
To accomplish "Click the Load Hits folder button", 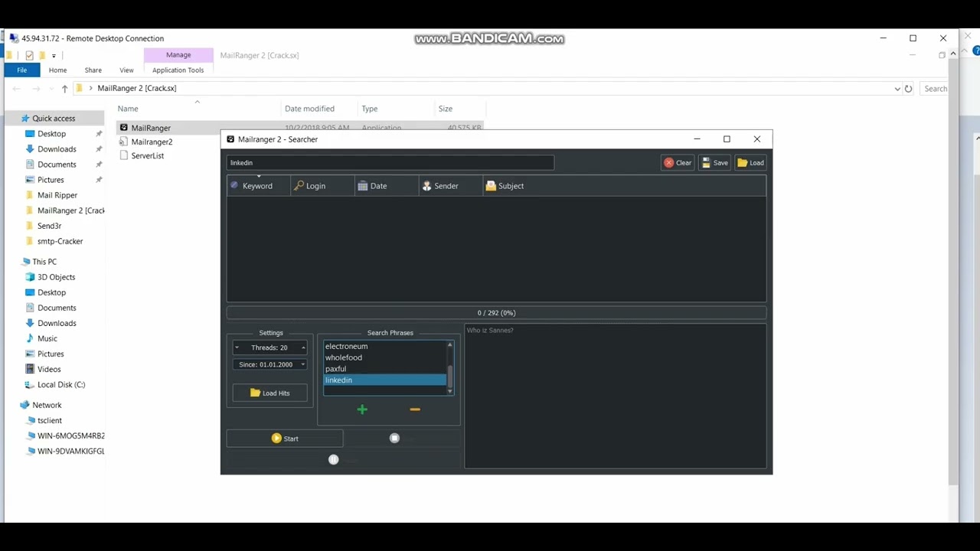I will [270, 393].
